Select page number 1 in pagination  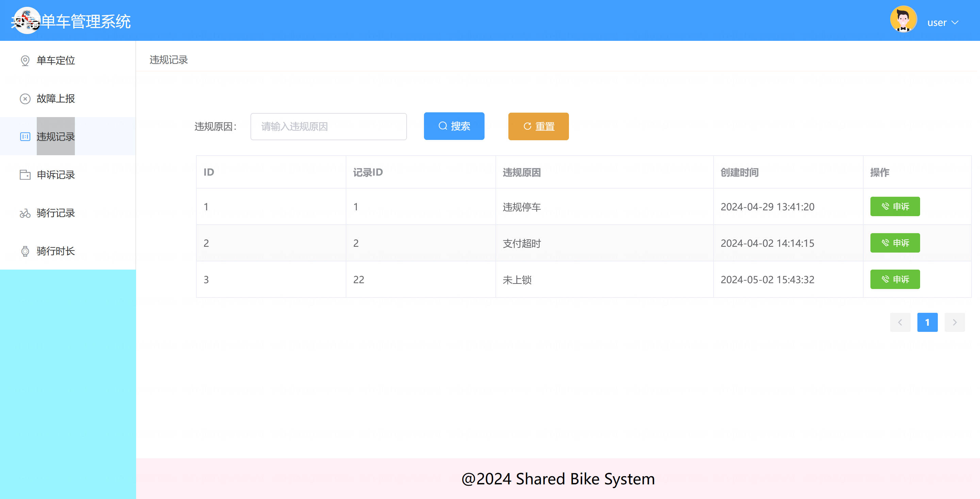click(927, 322)
